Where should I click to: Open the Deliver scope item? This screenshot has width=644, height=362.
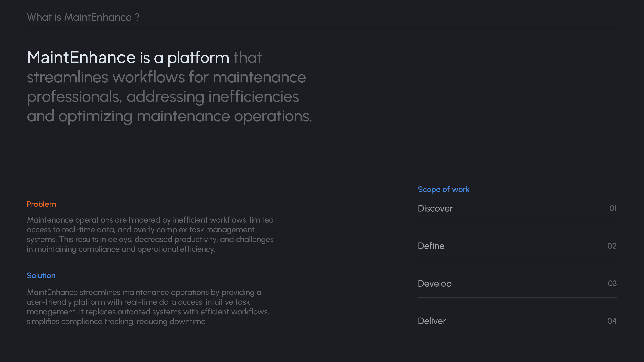pos(432,321)
